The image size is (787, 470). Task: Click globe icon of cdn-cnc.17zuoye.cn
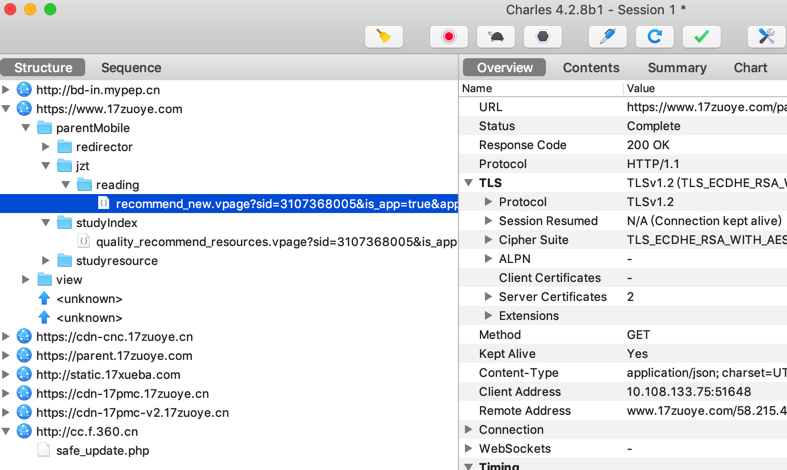click(x=24, y=336)
